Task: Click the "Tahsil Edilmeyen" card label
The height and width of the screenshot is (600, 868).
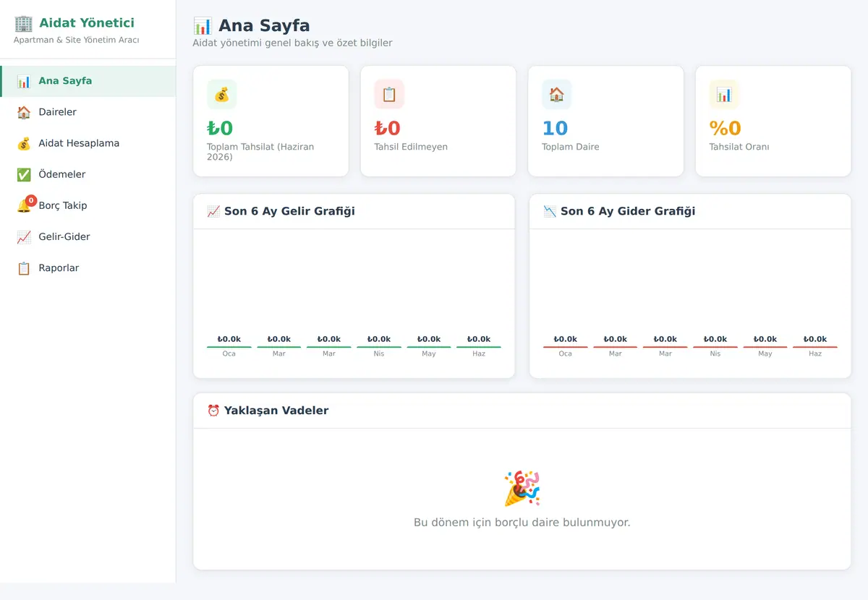Action: pos(411,147)
